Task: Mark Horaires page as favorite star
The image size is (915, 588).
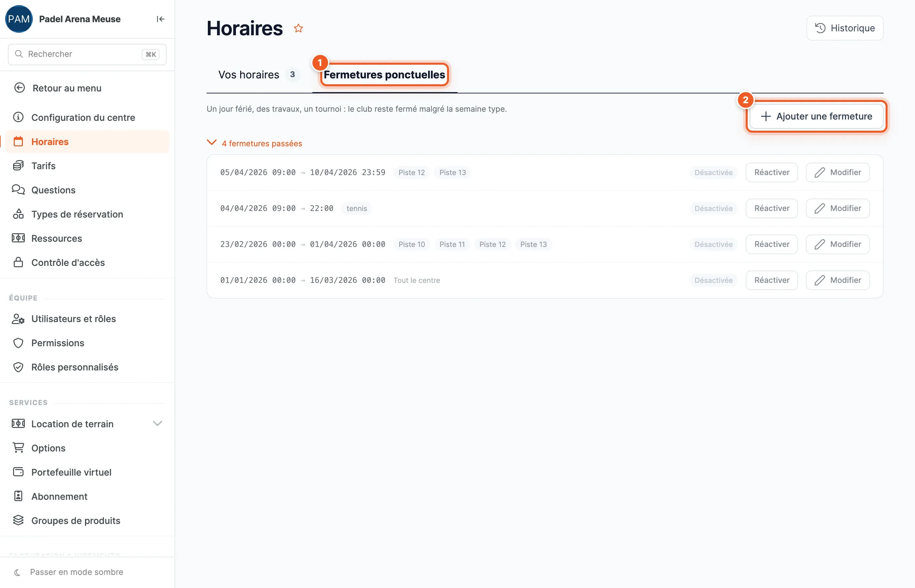Action: click(298, 28)
